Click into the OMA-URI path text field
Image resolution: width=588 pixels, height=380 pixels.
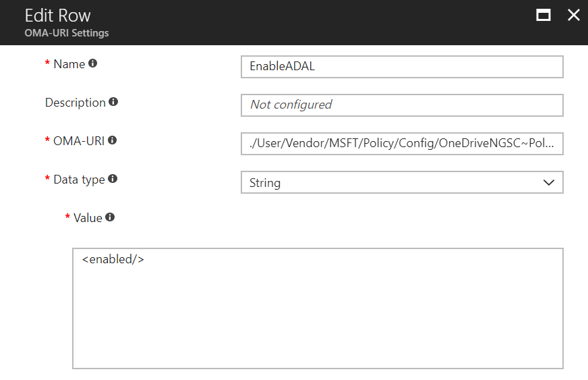(401, 144)
